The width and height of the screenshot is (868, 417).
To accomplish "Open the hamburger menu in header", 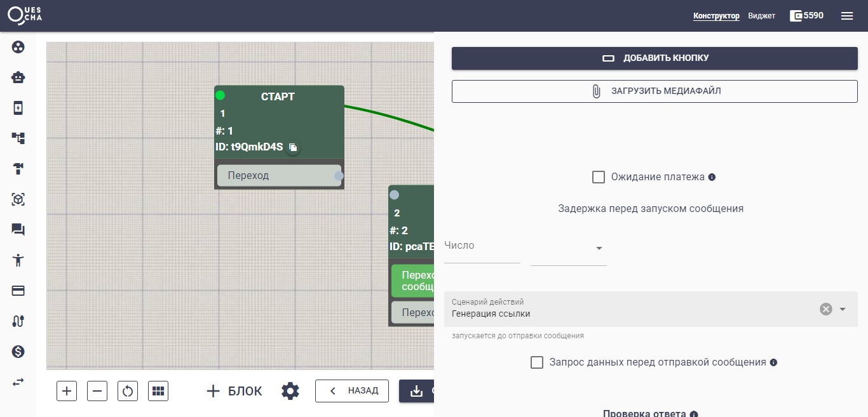I will point(847,16).
